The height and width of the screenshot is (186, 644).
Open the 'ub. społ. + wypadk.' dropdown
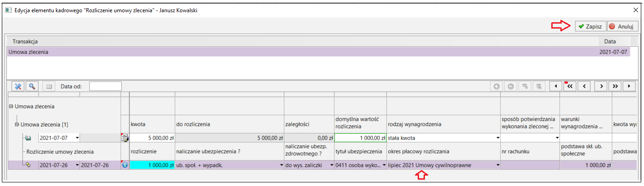281,166
